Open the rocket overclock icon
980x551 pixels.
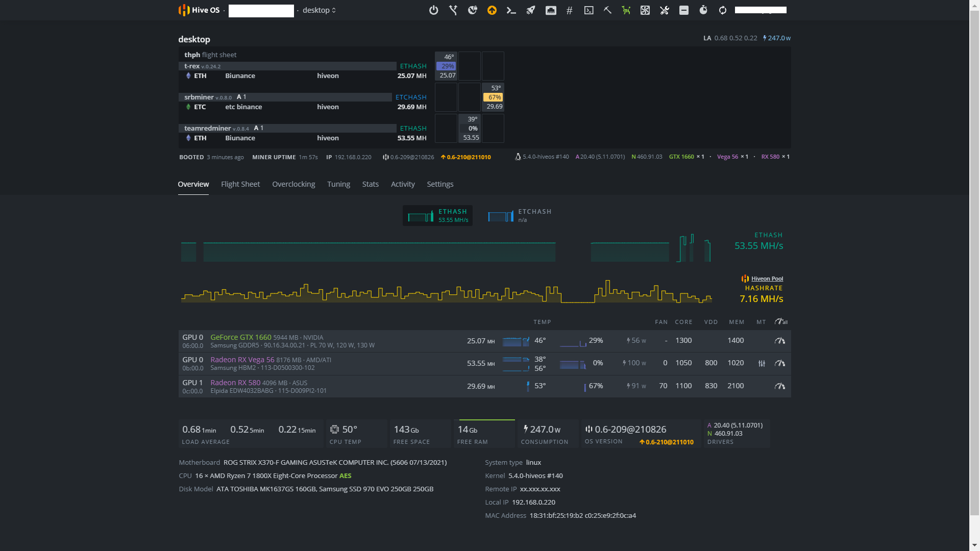point(531,10)
